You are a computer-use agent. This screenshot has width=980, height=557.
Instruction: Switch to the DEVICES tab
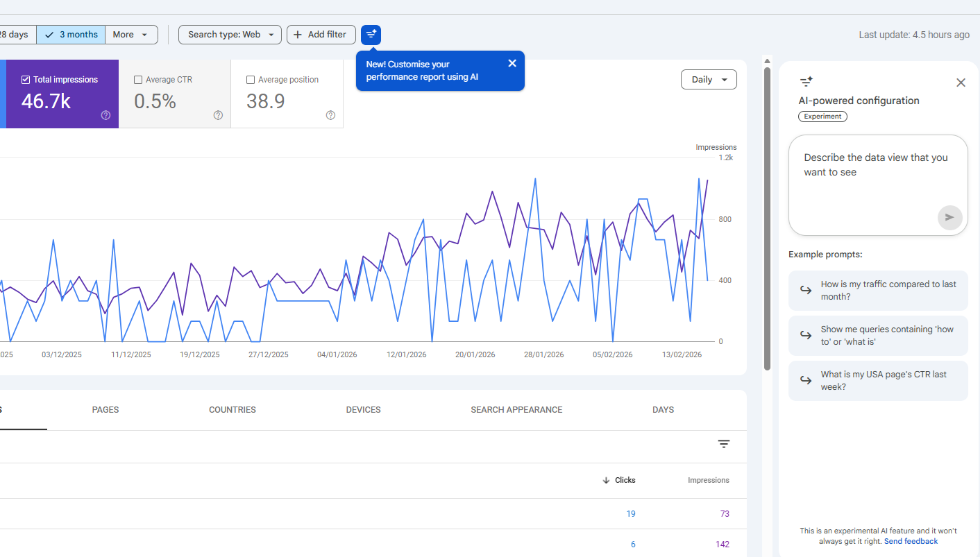tap(363, 409)
